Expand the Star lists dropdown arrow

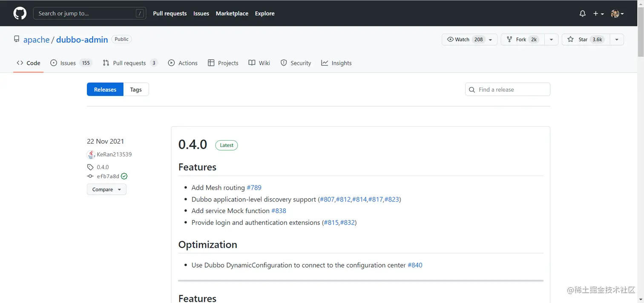pos(617,39)
